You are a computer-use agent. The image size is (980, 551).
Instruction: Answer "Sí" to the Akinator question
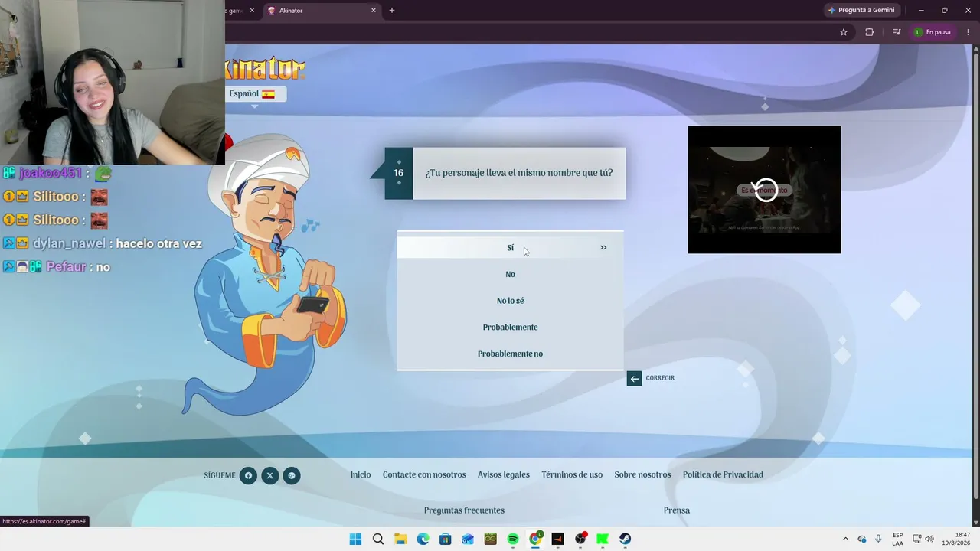[510, 247]
